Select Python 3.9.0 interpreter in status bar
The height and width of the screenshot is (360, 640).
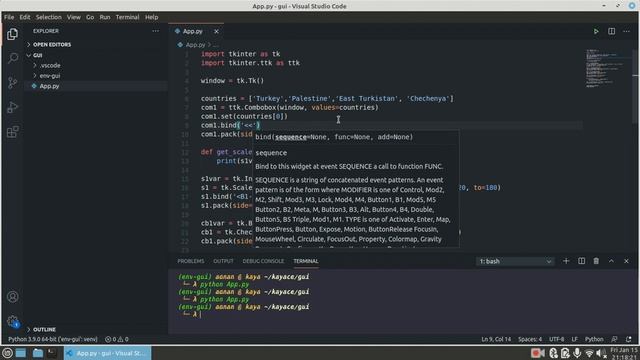[x=53, y=339]
